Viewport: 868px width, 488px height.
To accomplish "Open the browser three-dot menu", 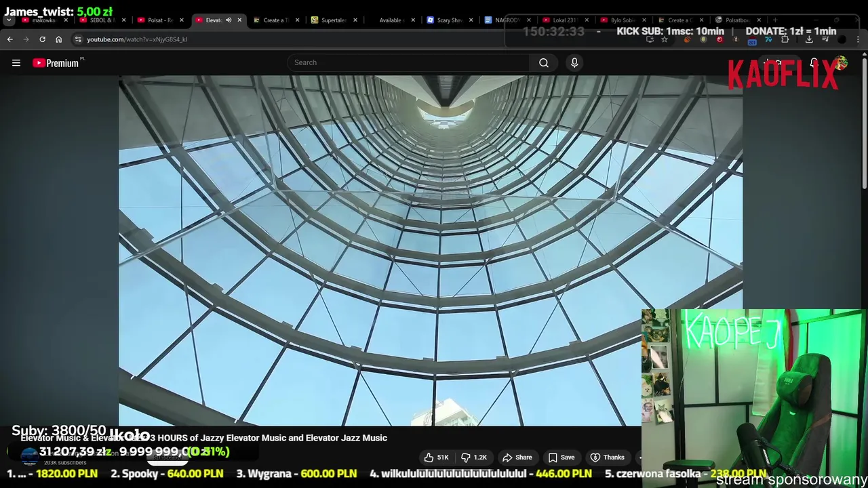I will [858, 39].
